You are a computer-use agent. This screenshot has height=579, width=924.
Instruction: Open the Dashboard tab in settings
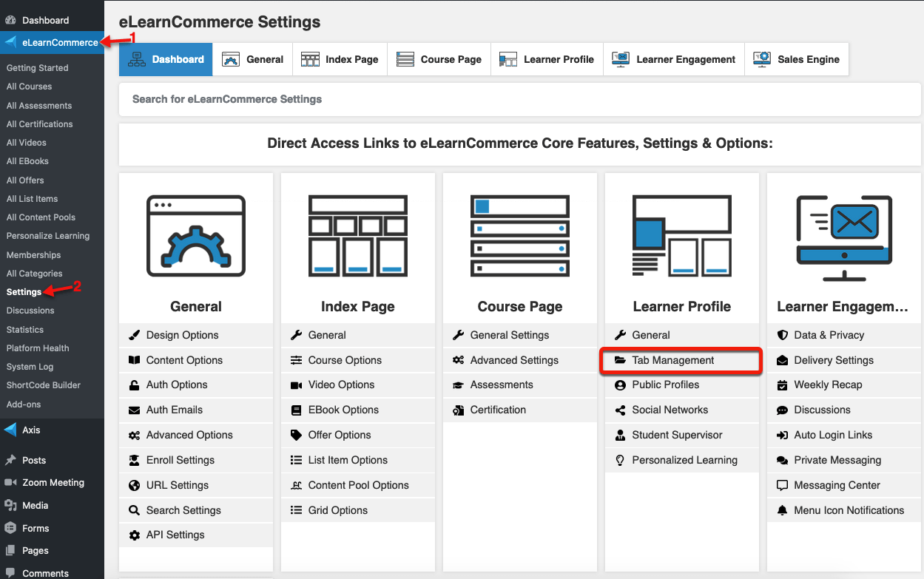pos(166,59)
